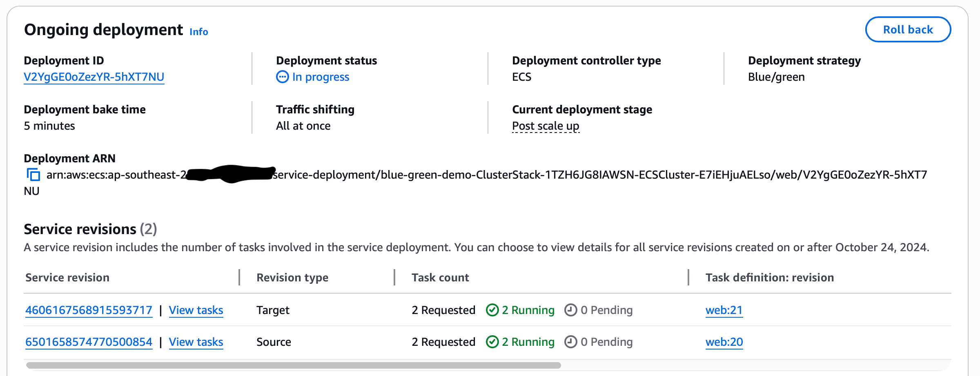Screen dimensions: 980x376
Task: Click the Service revision column header
Action: point(67,277)
